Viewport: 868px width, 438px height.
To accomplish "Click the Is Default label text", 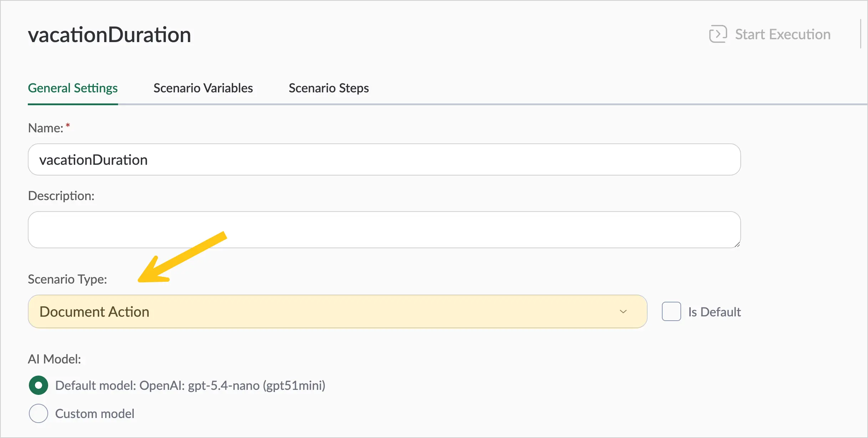I will (714, 312).
